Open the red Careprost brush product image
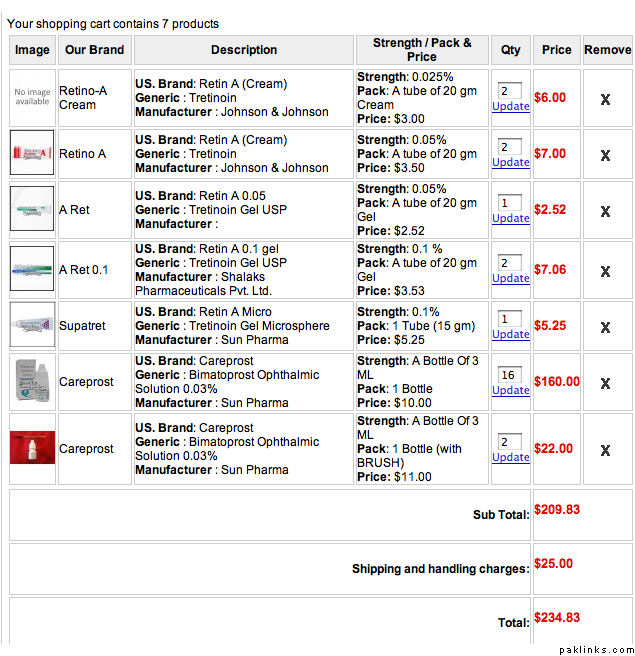 click(32, 448)
